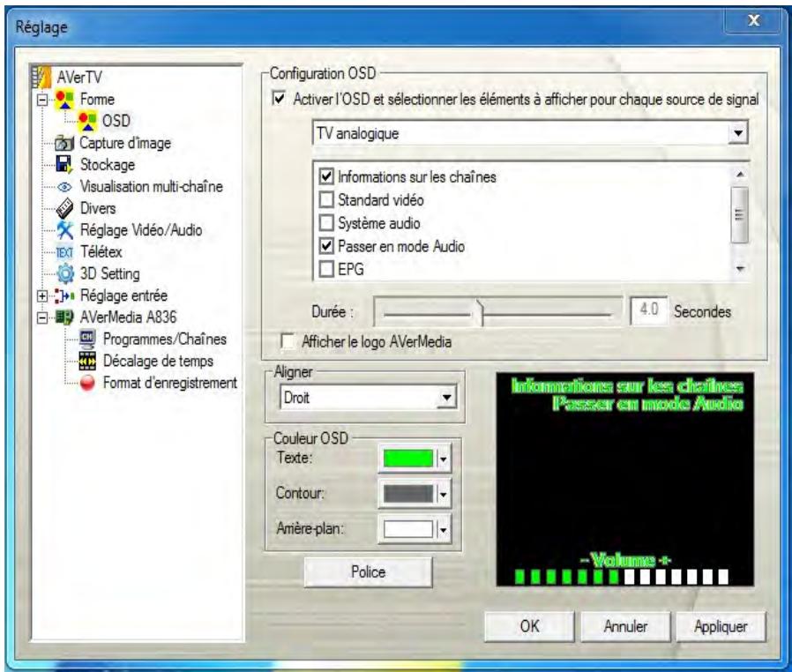Image resolution: width=792 pixels, height=672 pixels.
Task: Click the Programmes/Chaînes monitor icon
Action: click(x=87, y=340)
